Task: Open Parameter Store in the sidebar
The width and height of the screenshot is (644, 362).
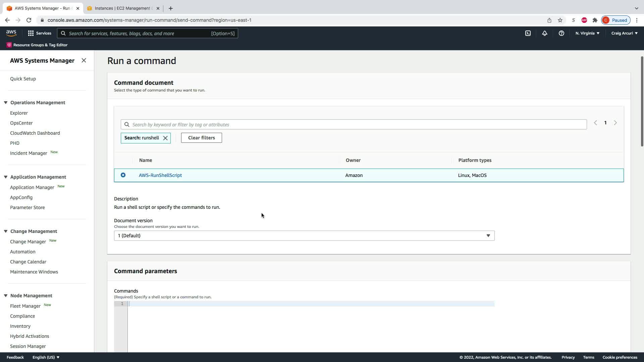Action: click(x=27, y=207)
